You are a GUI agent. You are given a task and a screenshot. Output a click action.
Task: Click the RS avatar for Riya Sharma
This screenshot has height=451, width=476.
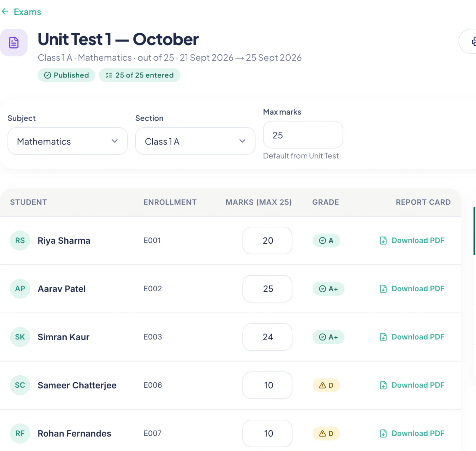pos(20,241)
